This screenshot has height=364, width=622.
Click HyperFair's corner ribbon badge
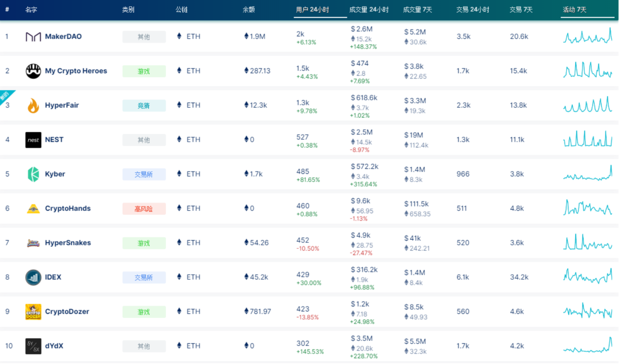click(5, 95)
